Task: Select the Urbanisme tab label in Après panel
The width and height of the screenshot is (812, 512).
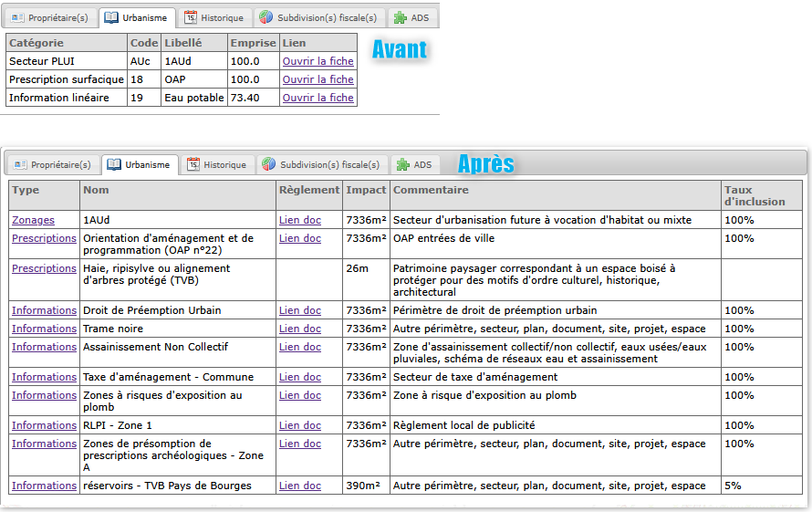Action: [x=147, y=165]
